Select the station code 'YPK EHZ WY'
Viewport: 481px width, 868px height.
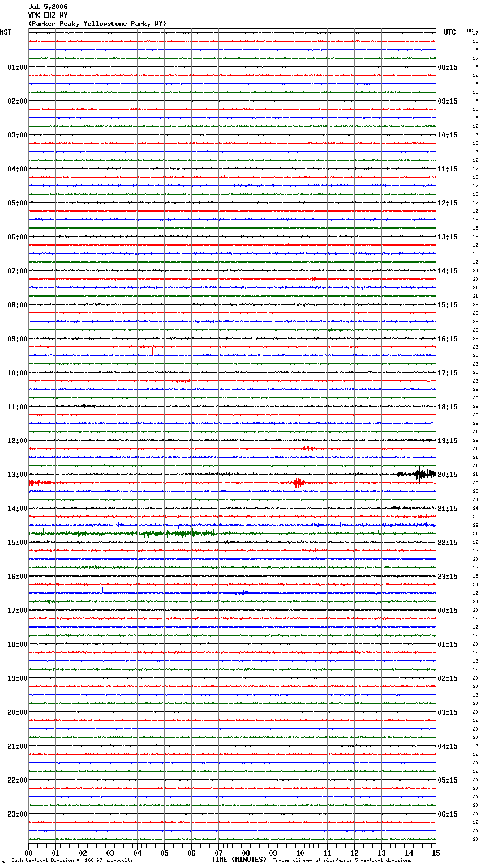[x=48, y=15]
